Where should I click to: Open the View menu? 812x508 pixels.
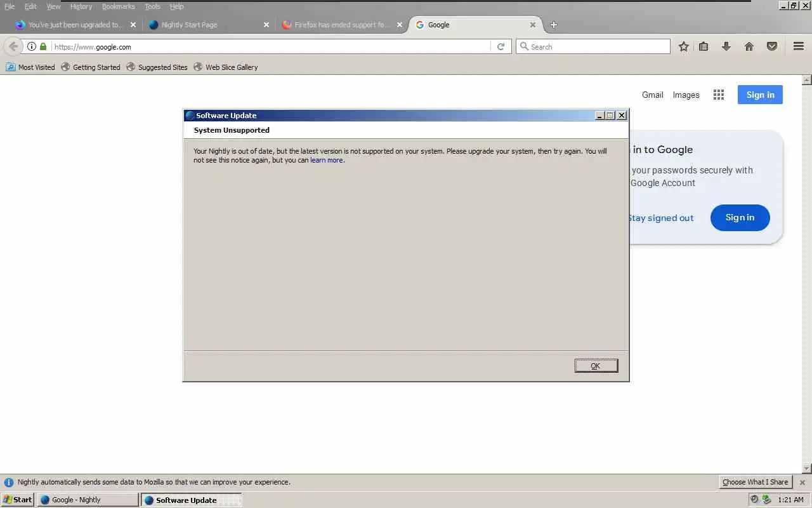pos(53,6)
